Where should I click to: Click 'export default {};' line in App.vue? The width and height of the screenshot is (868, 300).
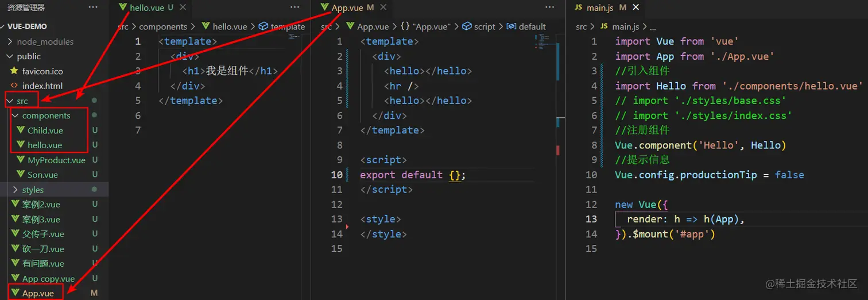[x=413, y=175]
